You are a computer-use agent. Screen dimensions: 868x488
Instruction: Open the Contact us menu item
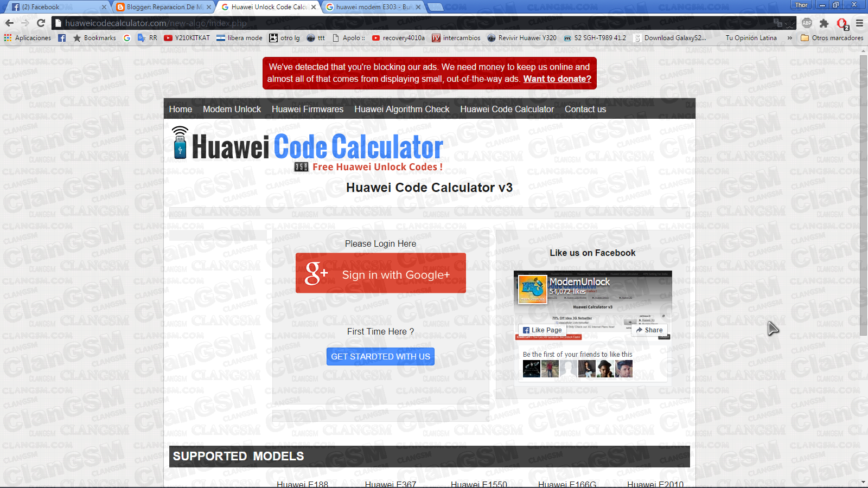[x=585, y=109]
